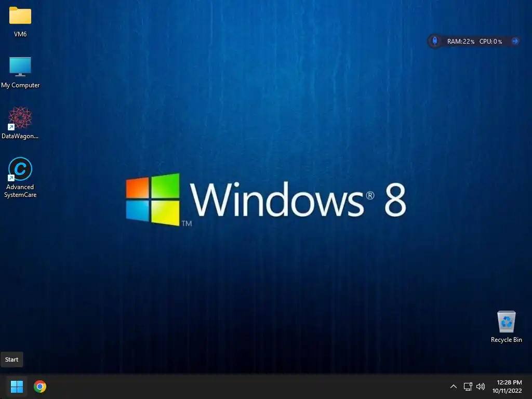Click the VM6 folder label text
This screenshot has width=532, height=399.
click(x=20, y=34)
